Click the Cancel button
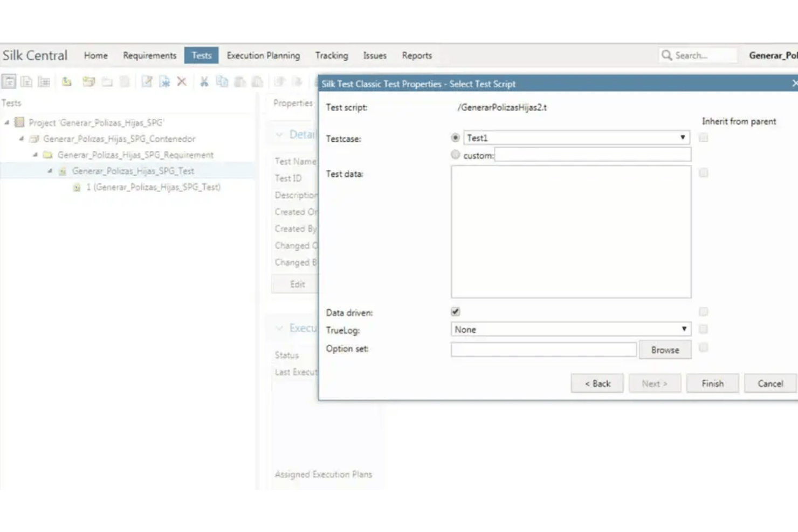Viewport: 798px width, 532px height. (770, 384)
